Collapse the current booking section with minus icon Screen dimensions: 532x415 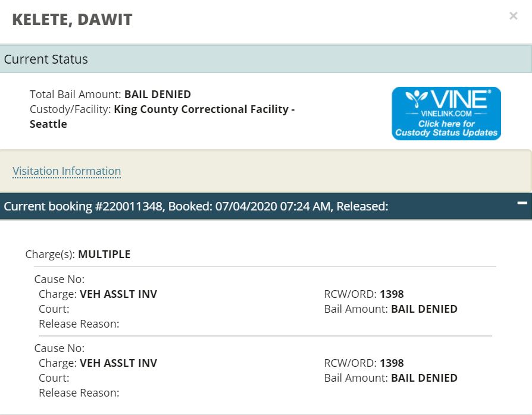coord(522,203)
